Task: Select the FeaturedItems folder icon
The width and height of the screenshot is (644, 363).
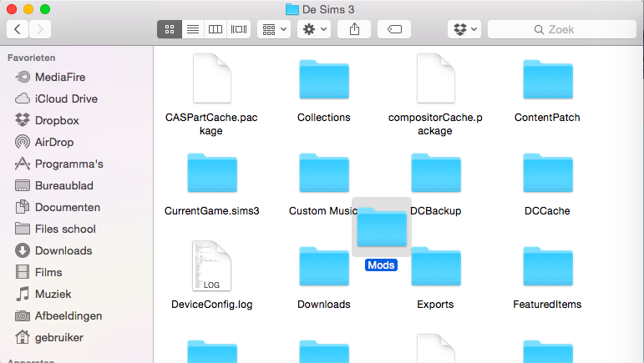Action: coord(548,266)
